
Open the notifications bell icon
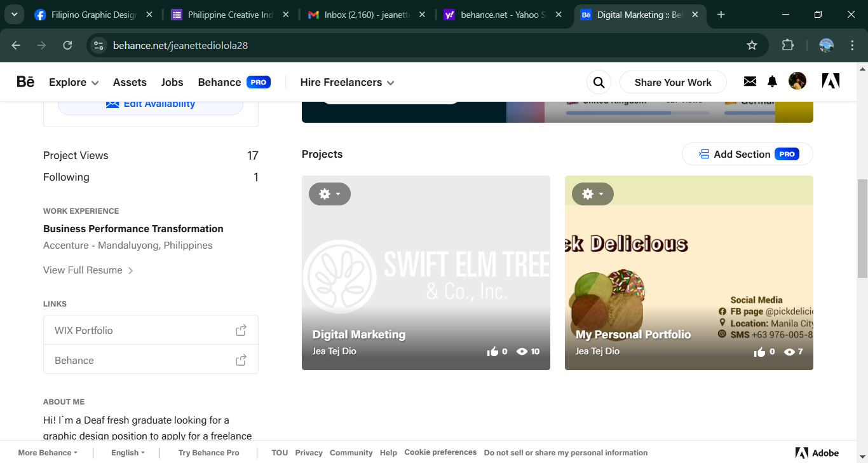click(x=772, y=81)
